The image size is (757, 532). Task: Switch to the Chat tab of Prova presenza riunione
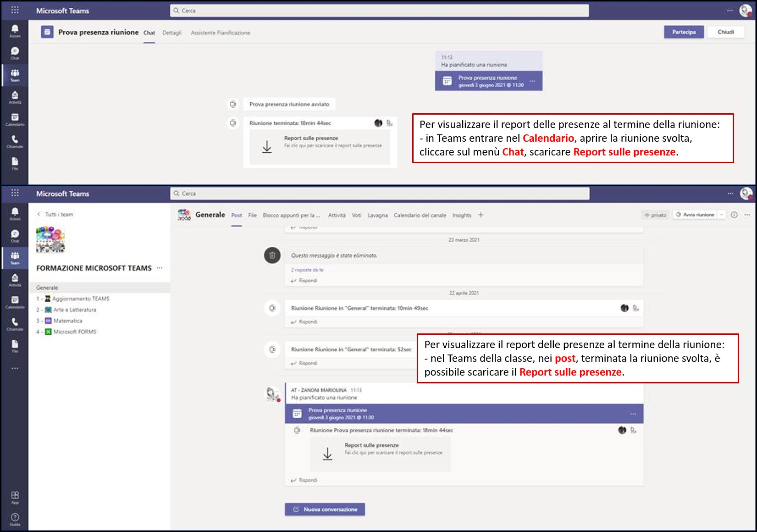(149, 33)
